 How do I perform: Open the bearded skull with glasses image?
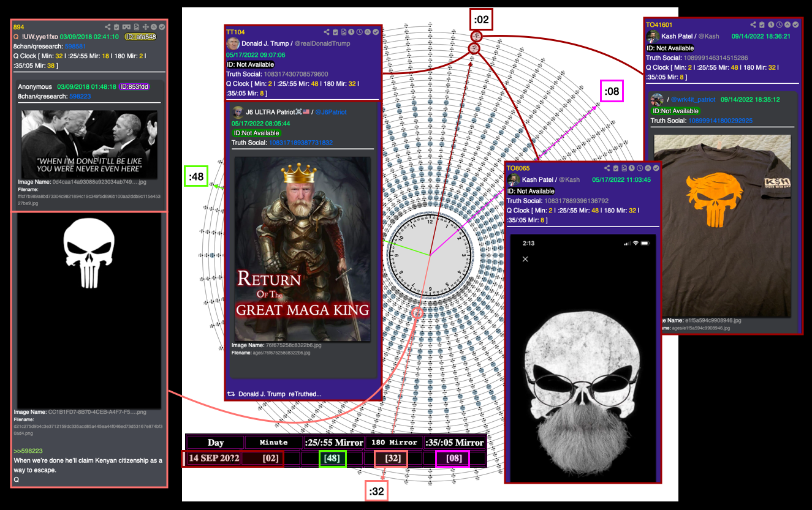[583, 359]
